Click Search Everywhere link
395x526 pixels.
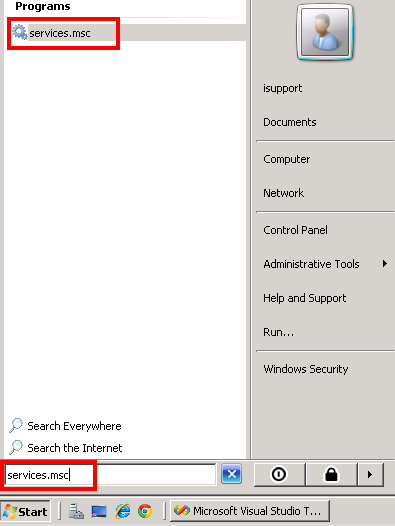point(74,426)
